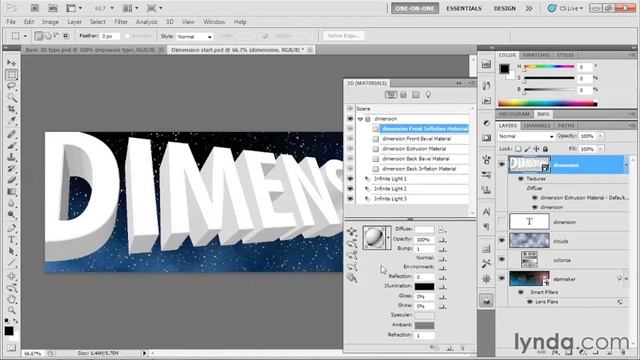Hide the dimension 3D layer

[x=502, y=164]
